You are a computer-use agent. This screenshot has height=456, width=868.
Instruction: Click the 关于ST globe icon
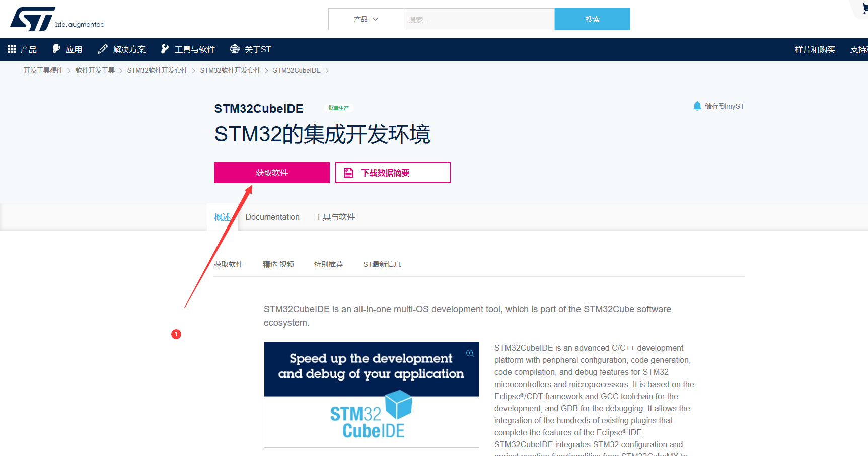[x=235, y=49]
